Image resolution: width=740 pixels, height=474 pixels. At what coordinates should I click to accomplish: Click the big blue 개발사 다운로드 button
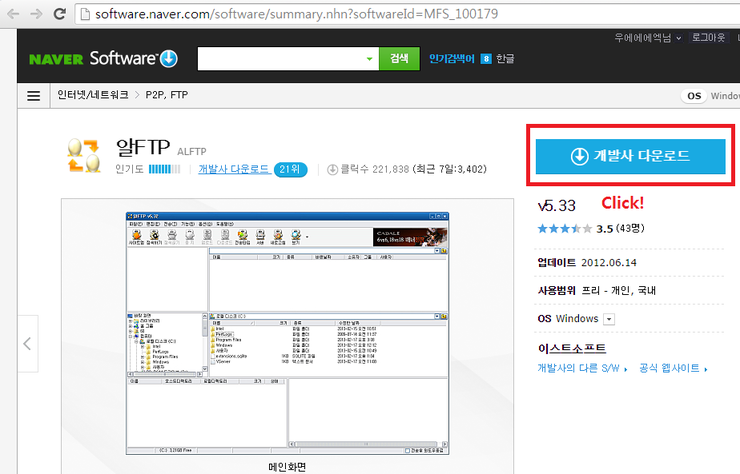pos(631,156)
